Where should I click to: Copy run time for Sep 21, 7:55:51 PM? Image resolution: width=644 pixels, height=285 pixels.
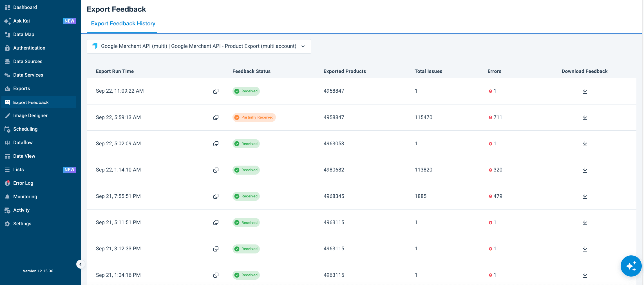(216, 196)
